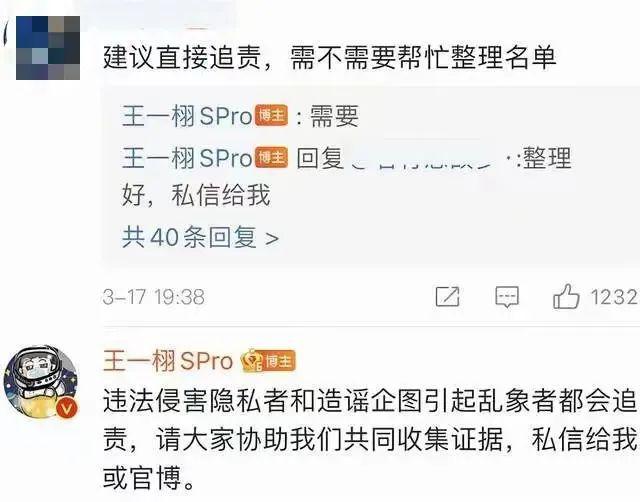Screen dimensions: 640x502
Task: Click the orange verified V badge on the avatar
Action: click(67, 408)
